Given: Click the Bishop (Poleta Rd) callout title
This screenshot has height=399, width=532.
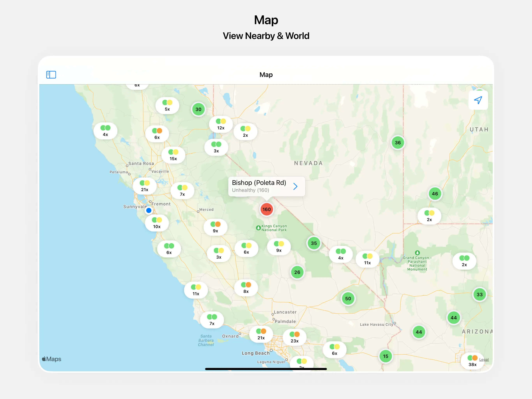Looking at the screenshot, I should click(x=259, y=183).
